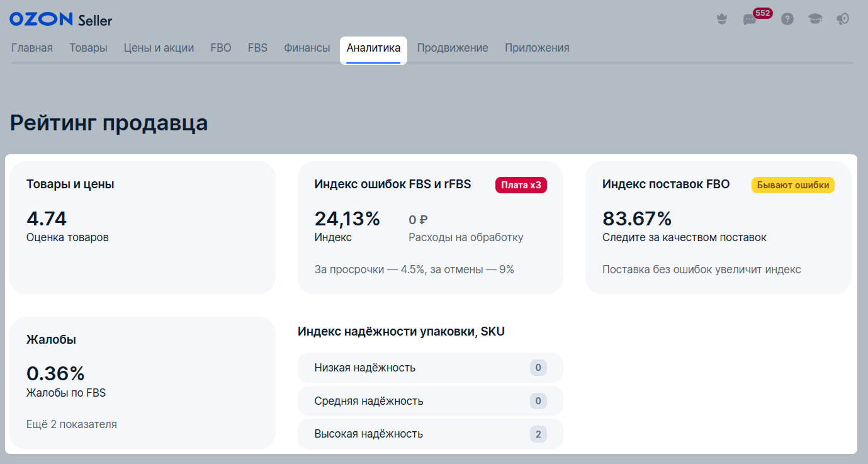
Task: Click Ещё 2 показателя link
Action: click(x=72, y=424)
